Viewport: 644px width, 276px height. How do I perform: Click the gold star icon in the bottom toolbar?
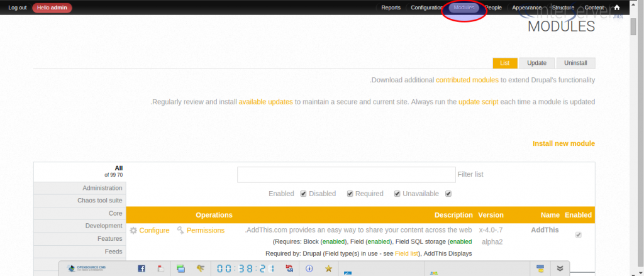click(328, 268)
